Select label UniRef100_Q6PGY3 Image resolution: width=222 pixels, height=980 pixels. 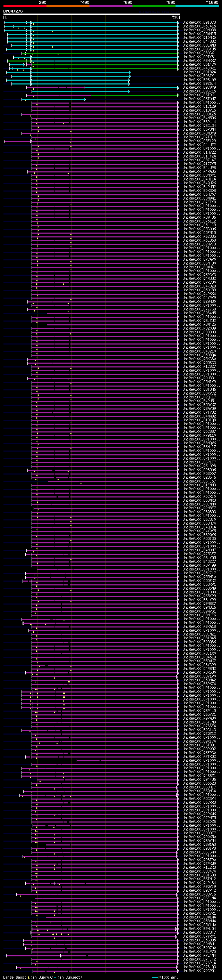tap(199, 275)
